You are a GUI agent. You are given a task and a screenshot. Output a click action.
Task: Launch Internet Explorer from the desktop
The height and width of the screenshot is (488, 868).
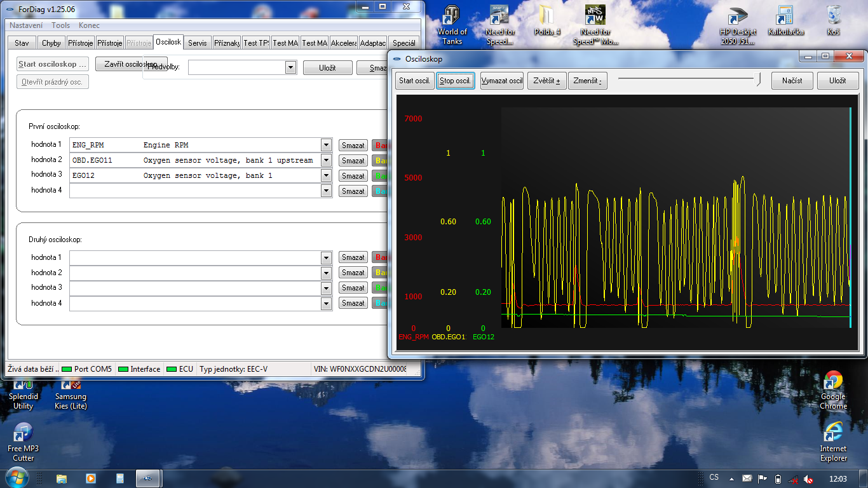[x=833, y=433]
